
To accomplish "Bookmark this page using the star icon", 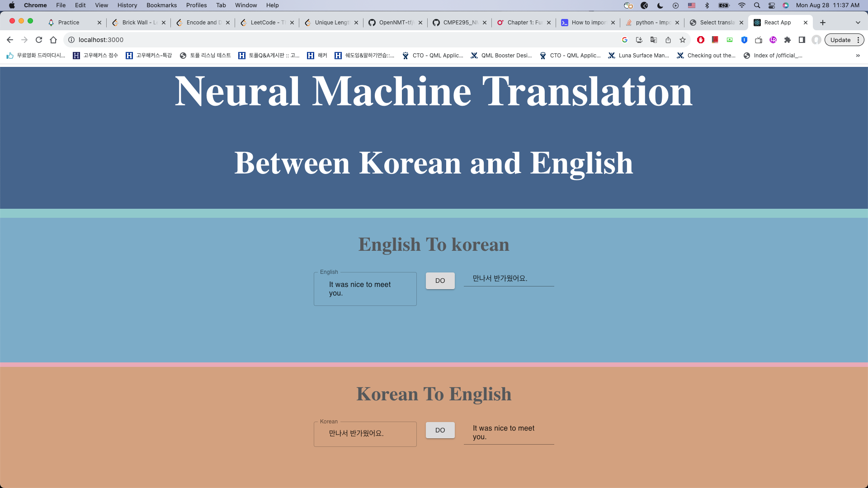I will (682, 40).
